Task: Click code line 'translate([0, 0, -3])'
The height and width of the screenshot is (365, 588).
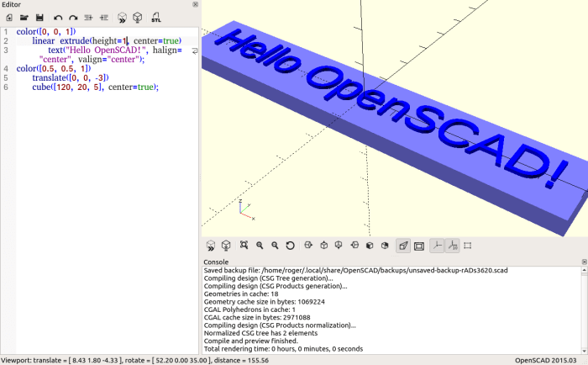Action: (71, 77)
